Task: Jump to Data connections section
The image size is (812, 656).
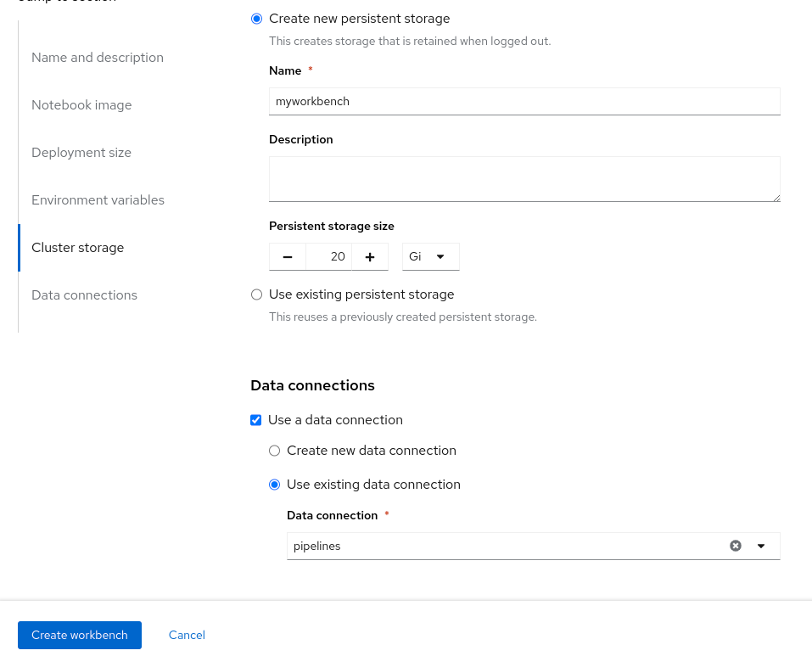Action: click(84, 295)
